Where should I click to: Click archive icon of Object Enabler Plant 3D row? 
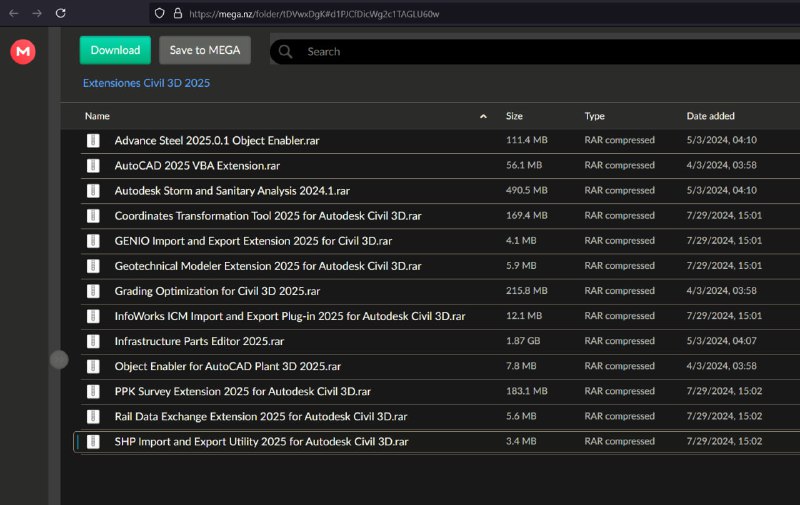[93, 366]
